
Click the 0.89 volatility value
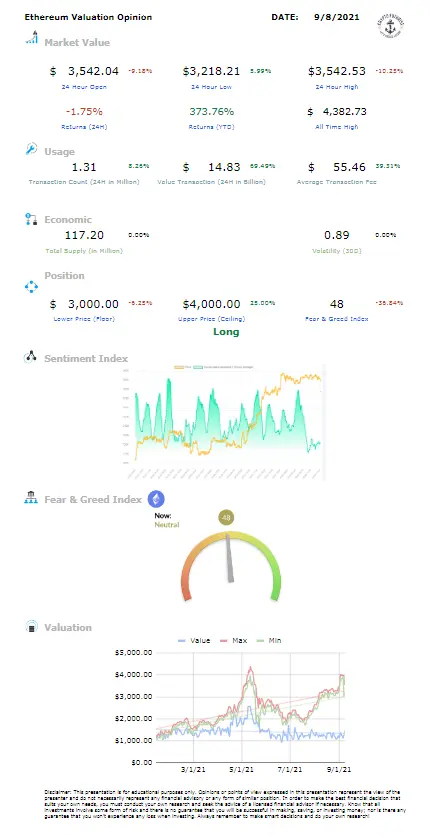[x=337, y=235]
